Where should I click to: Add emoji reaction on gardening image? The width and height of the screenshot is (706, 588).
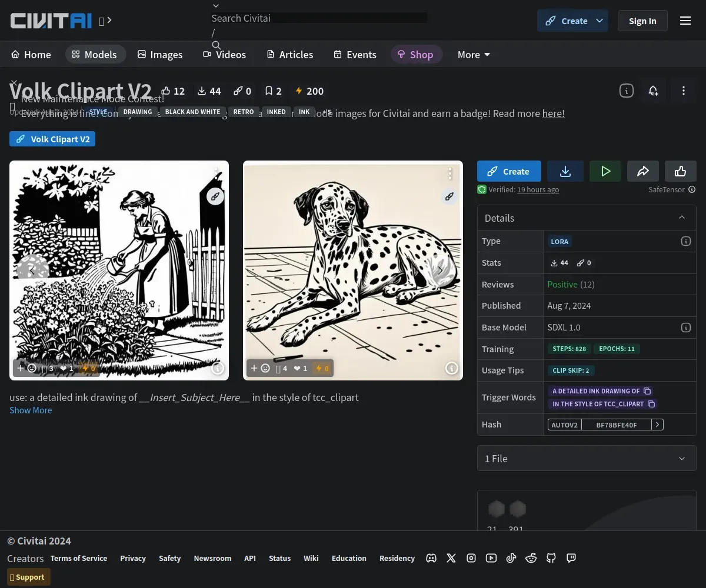pos(26,369)
